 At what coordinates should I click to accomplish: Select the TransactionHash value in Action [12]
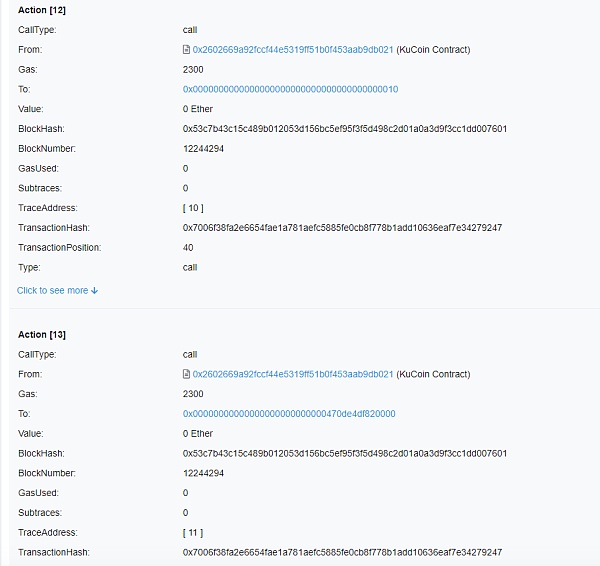tap(342, 228)
